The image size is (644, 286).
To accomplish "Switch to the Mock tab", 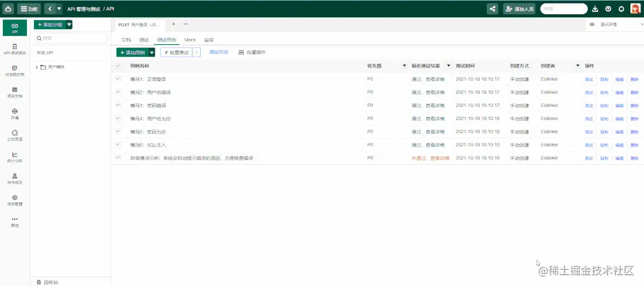I will point(190,40).
